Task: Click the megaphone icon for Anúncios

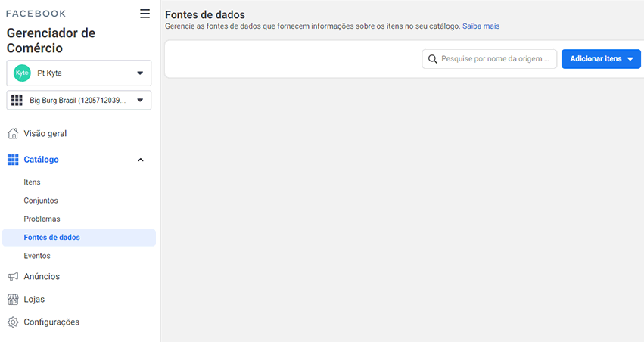Action: coord(13,277)
